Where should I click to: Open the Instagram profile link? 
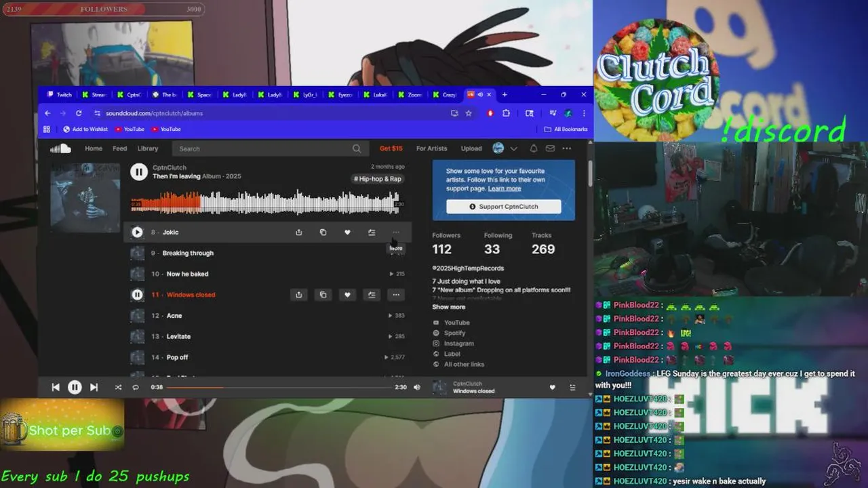pyautogui.click(x=459, y=344)
